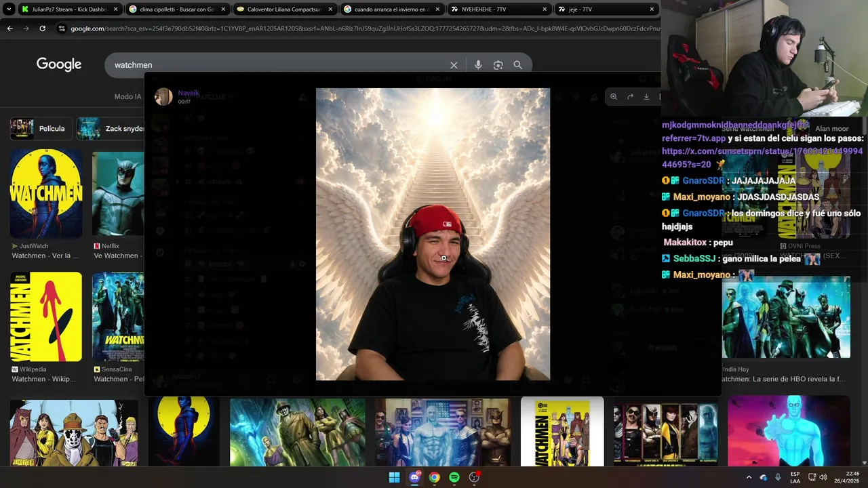
Task: Switch to the Caloventor Liliana Compactsun tab
Action: (285, 9)
